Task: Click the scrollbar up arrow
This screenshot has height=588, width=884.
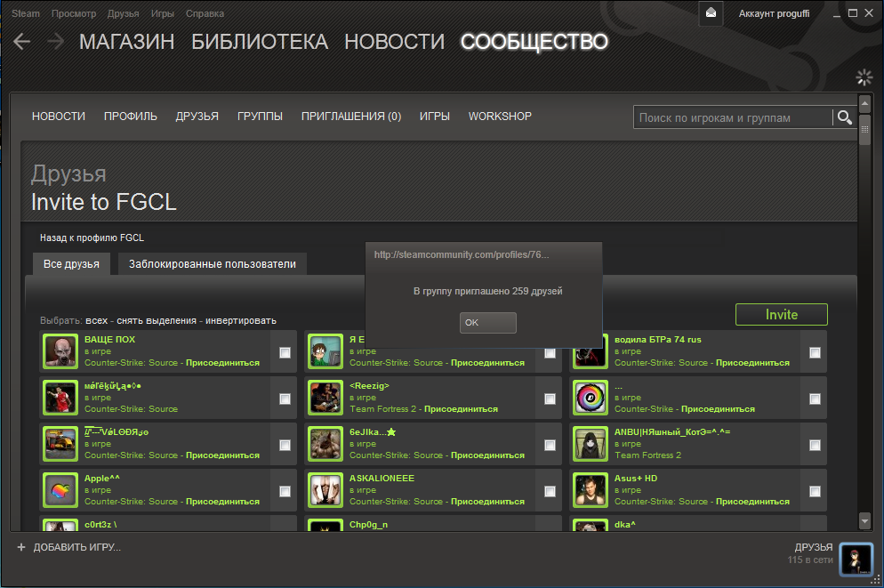Action: (864, 103)
